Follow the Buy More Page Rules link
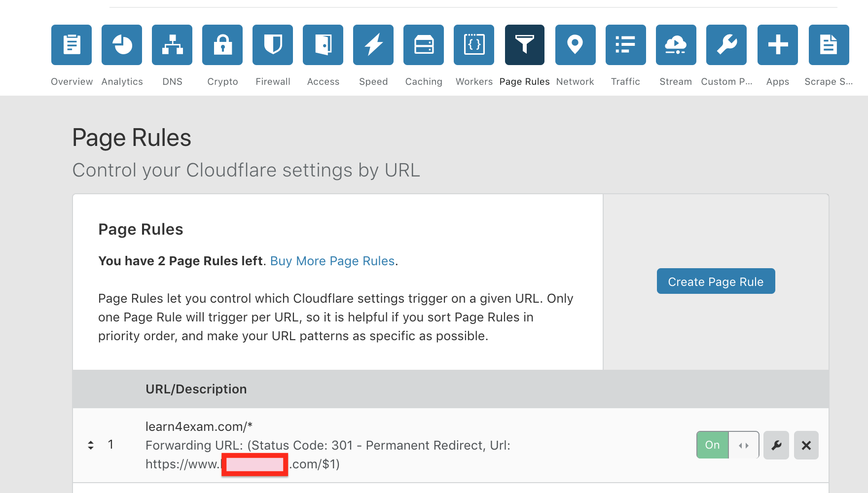Screen dimensions: 868x493 (332, 261)
